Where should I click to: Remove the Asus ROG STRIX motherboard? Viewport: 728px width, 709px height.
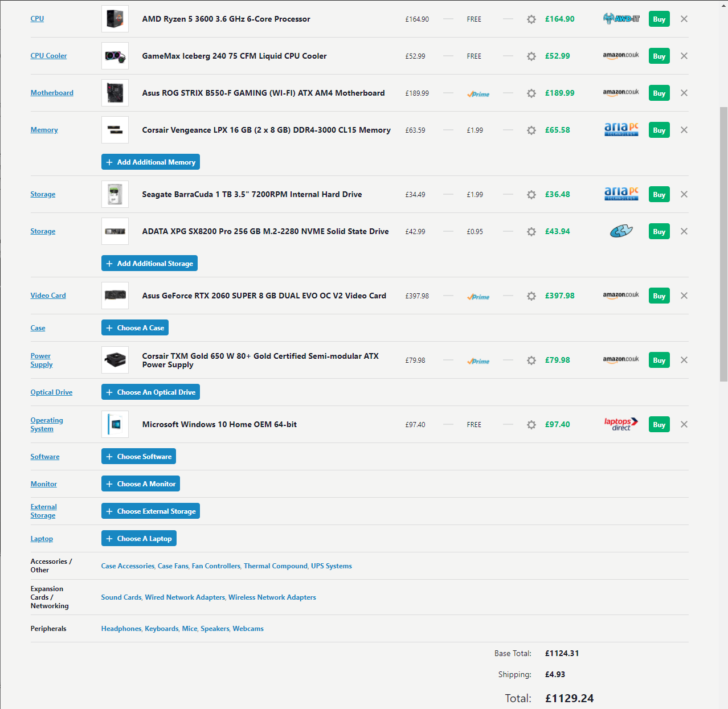click(684, 93)
